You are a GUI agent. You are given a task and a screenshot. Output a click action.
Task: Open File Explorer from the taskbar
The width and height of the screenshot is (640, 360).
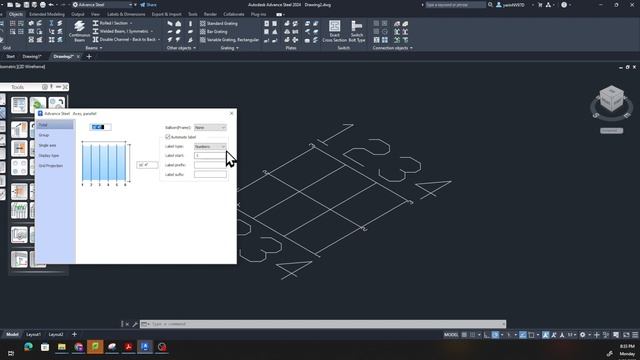point(62,347)
